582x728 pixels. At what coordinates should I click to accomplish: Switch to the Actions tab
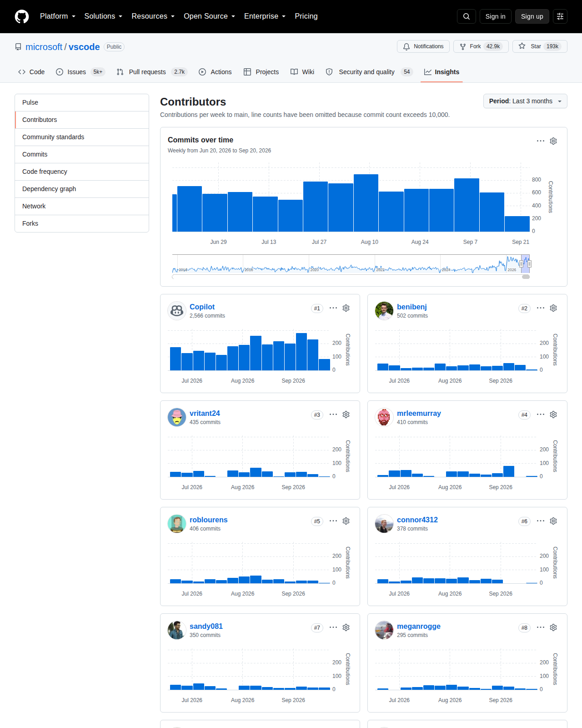[x=215, y=72]
